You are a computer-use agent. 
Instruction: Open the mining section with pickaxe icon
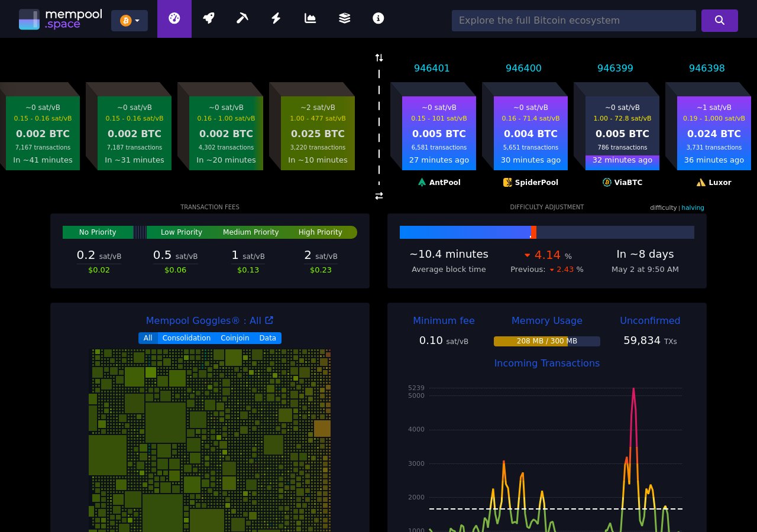point(242,18)
